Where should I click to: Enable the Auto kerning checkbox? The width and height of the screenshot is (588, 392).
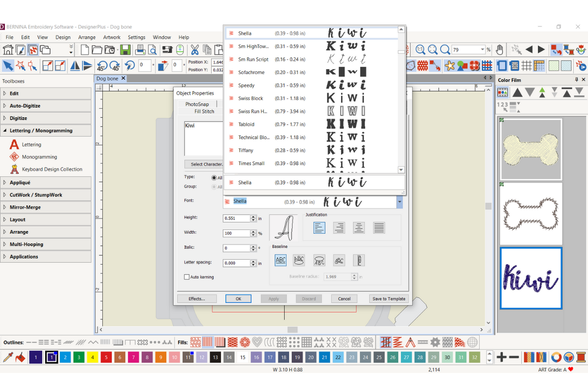pos(187,277)
